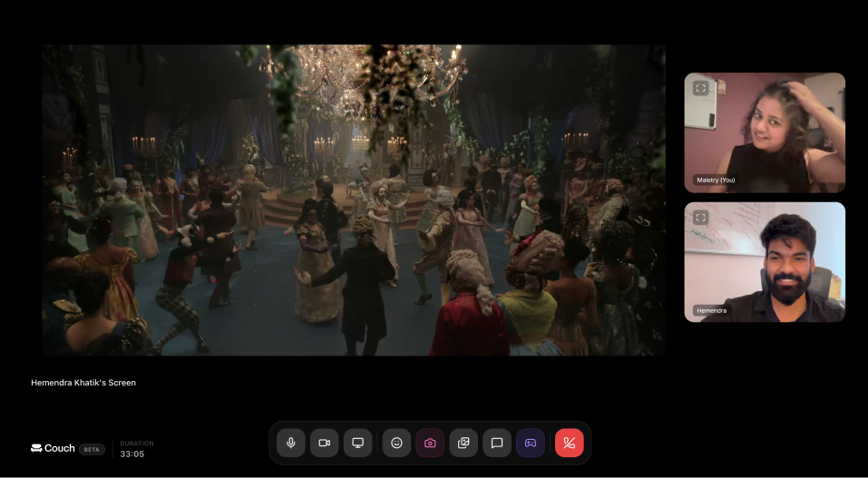Click the Couch logo
Image resolution: width=868 pixels, height=478 pixels.
coord(53,448)
